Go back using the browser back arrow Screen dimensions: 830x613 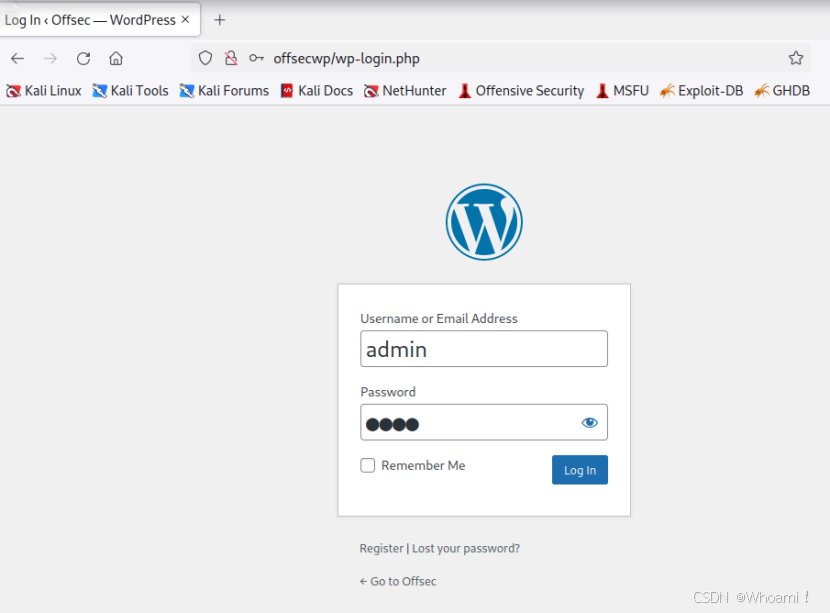click(17, 58)
